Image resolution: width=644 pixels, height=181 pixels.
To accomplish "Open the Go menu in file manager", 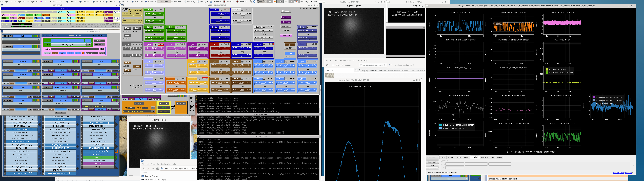I will point(158,164).
